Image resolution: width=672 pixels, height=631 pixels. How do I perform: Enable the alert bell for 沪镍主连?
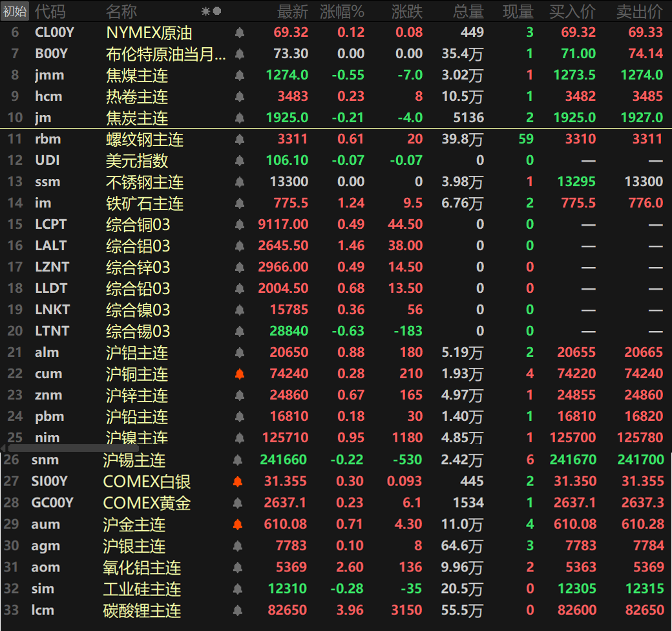pyautogui.click(x=239, y=438)
